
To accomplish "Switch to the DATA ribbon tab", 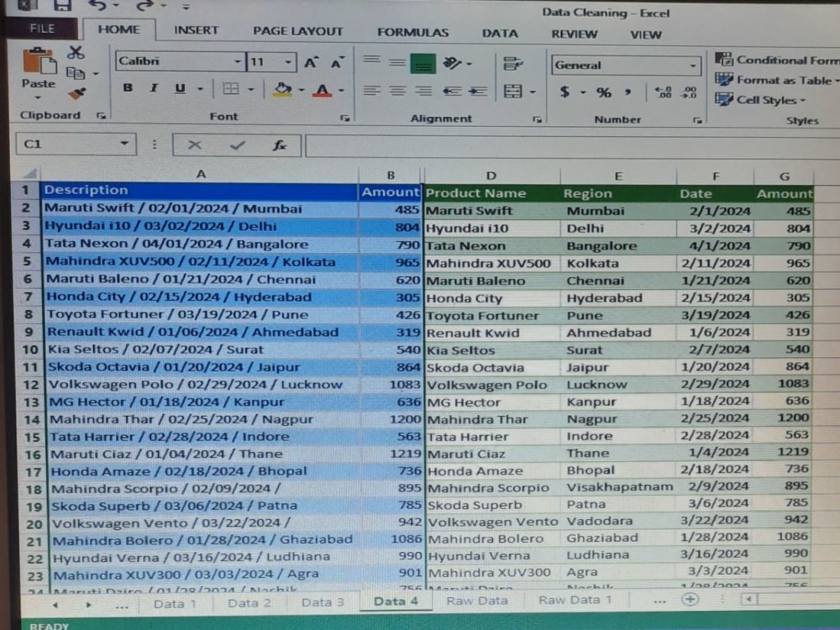I will tap(500, 34).
